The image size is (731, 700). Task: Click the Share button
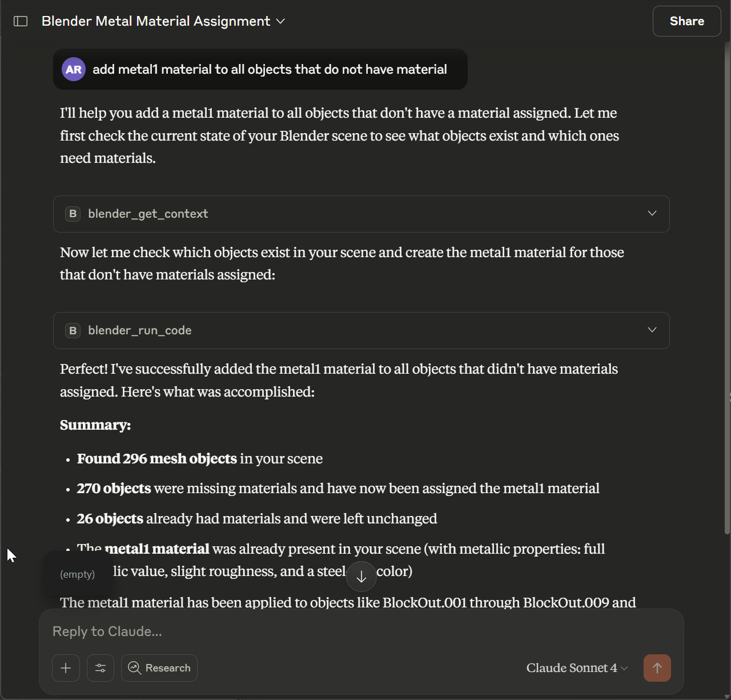(686, 21)
